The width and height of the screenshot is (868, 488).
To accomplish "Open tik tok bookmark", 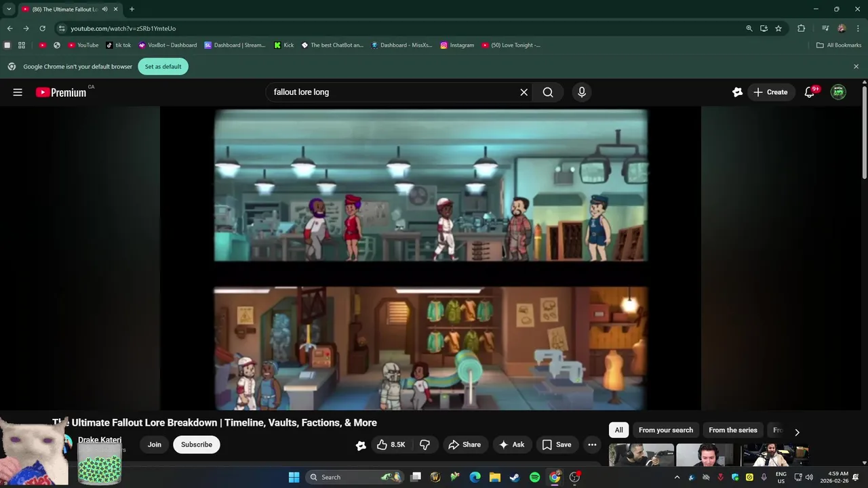I will pos(119,45).
